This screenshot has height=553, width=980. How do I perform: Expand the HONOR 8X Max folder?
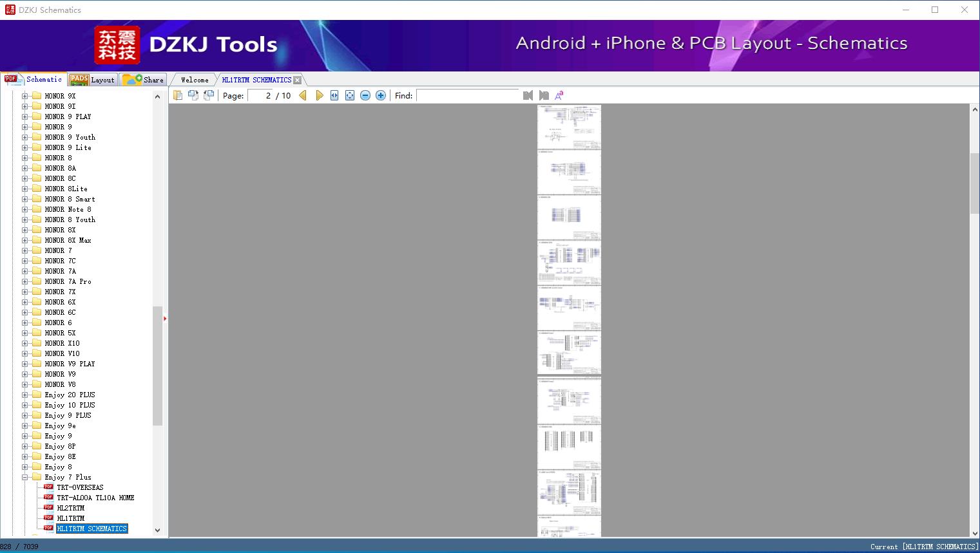point(25,240)
